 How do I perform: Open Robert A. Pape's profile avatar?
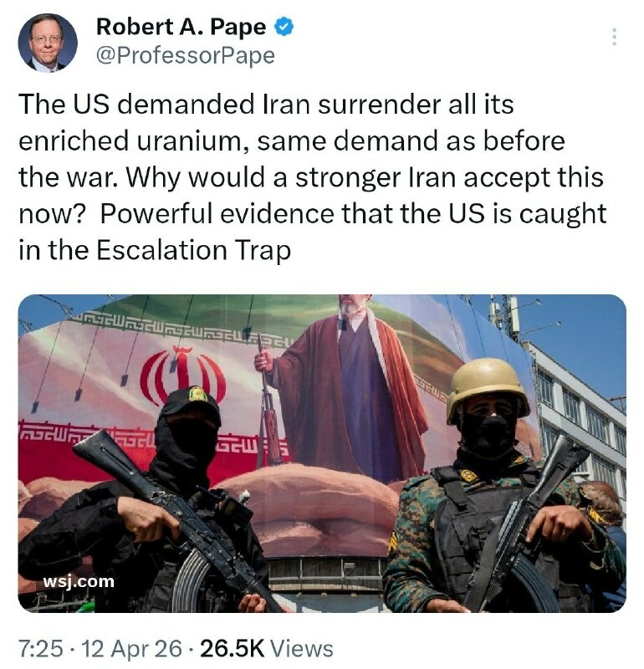[48, 43]
